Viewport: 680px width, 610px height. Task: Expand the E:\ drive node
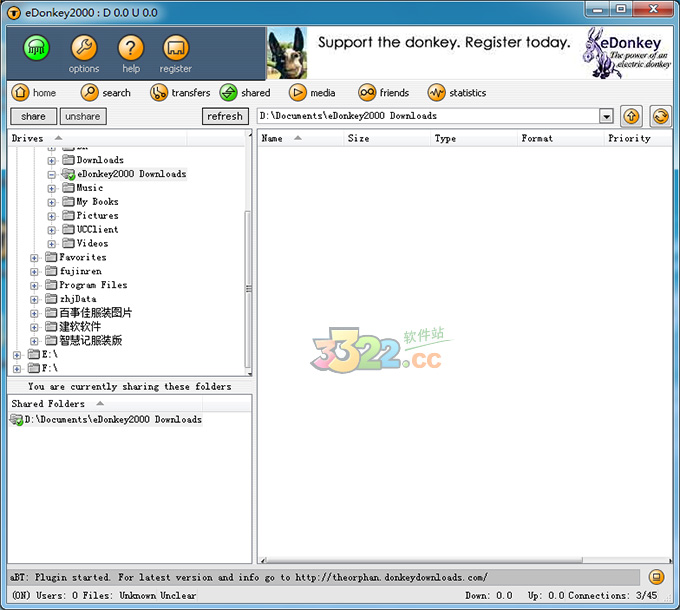(17, 356)
